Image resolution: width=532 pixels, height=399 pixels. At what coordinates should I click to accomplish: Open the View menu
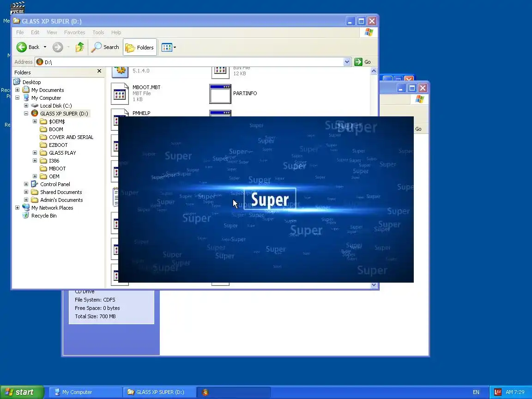tap(52, 32)
